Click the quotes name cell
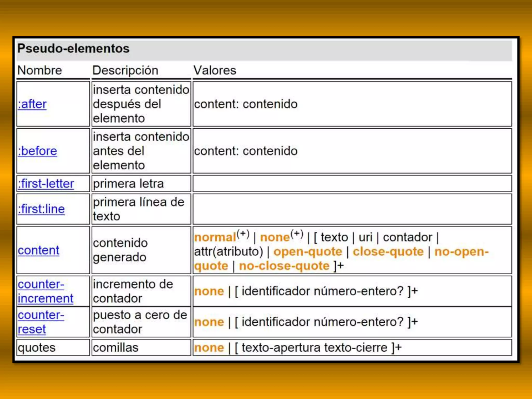This screenshot has width=532, height=399. coord(53,347)
